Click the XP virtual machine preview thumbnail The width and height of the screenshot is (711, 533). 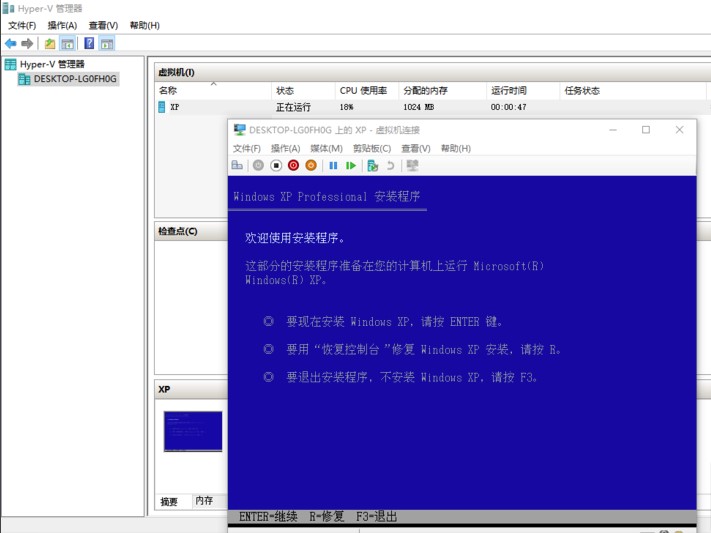(x=193, y=431)
